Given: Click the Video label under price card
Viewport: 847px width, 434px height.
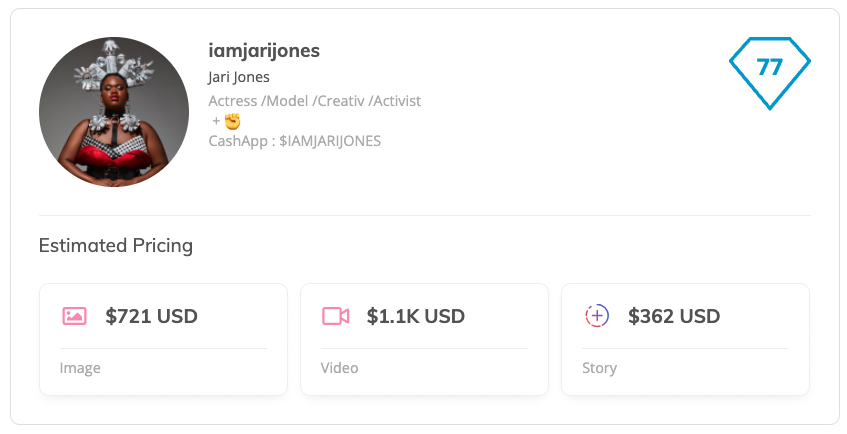Looking at the screenshot, I should pos(339,368).
